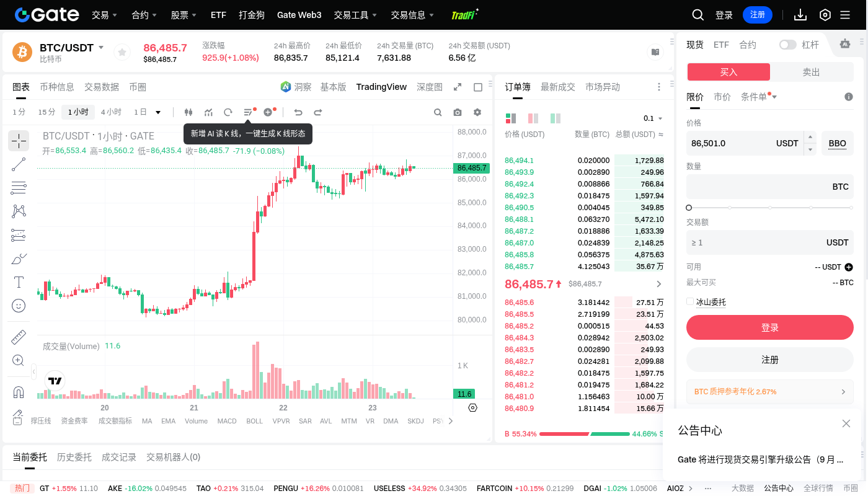Open the 最新成交 tab

(558, 87)
